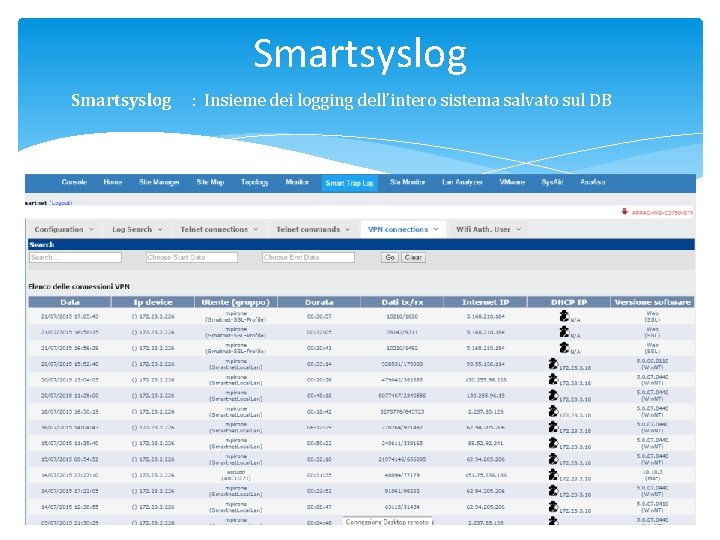Screen dimensions: 720x540
Task: Sort by the Ip device column header
Action: (153, 302)
